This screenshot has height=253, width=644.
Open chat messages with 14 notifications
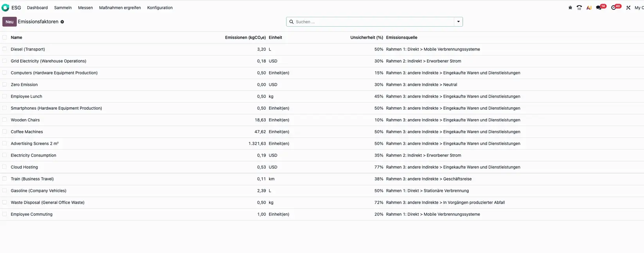[599, 8]
